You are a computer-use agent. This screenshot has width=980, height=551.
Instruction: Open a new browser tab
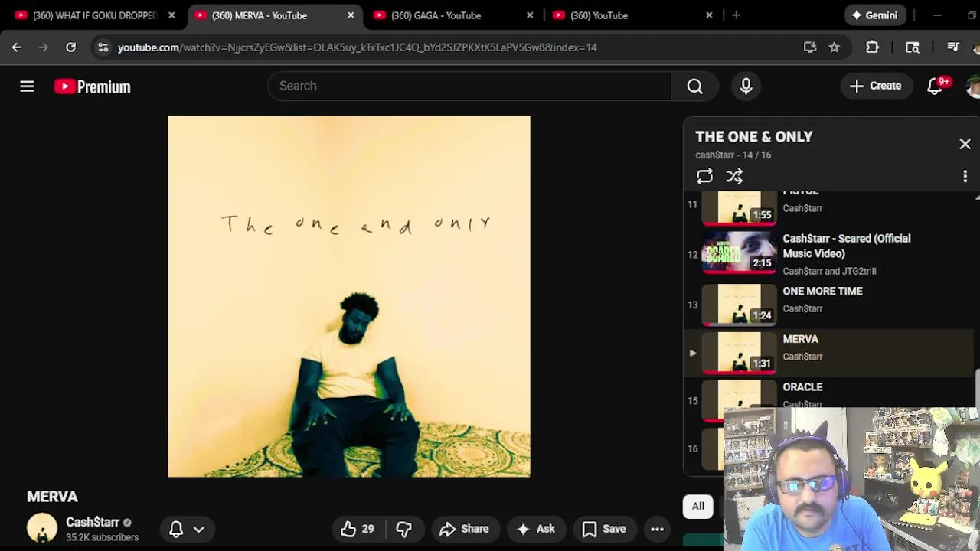click(736, 15)
